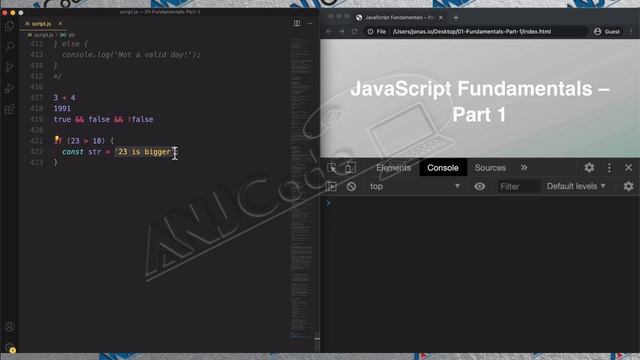The height and width of the screenshot is (360, 640).
Task: Click the page heading JavaScript Fundamentals
Action: (x=480, y=101)
